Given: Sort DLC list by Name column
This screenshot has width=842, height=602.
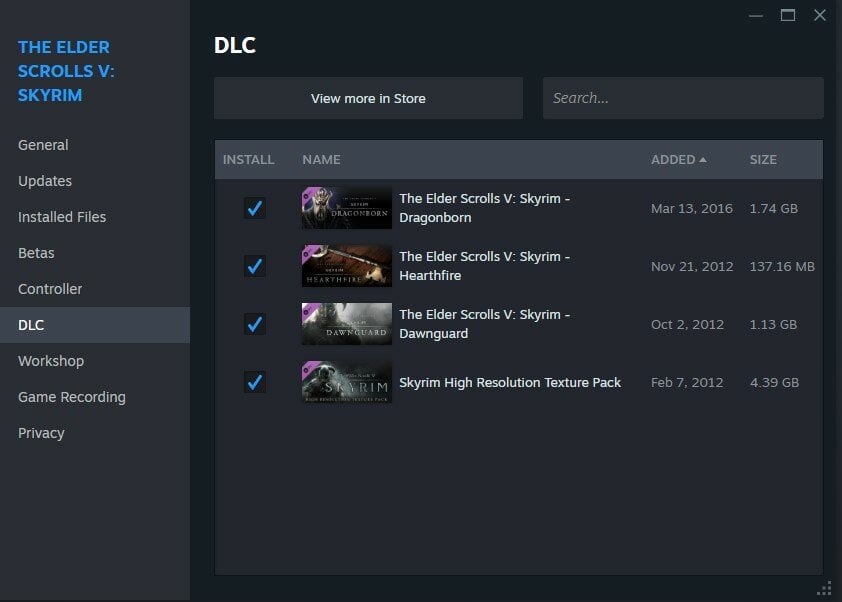Looking at the screenshot, I should coord(321,159).
